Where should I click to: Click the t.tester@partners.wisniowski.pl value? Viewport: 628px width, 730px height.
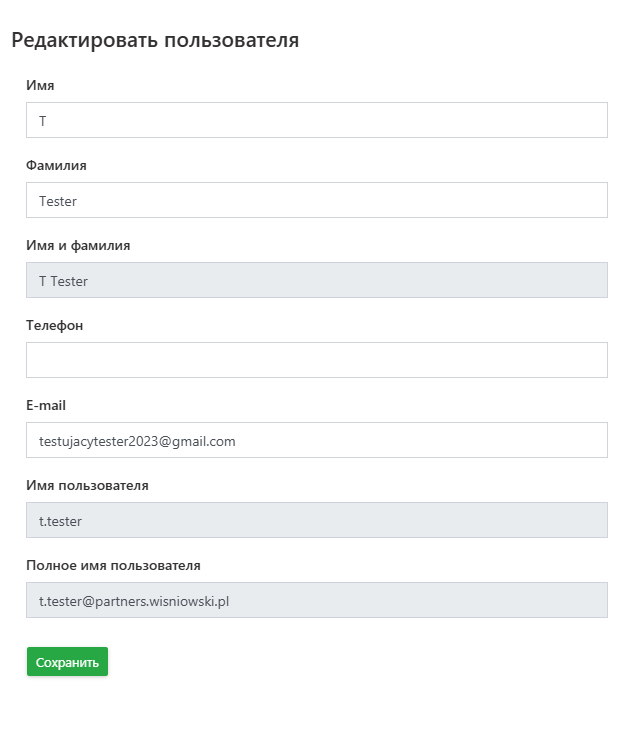pos(135,601)
